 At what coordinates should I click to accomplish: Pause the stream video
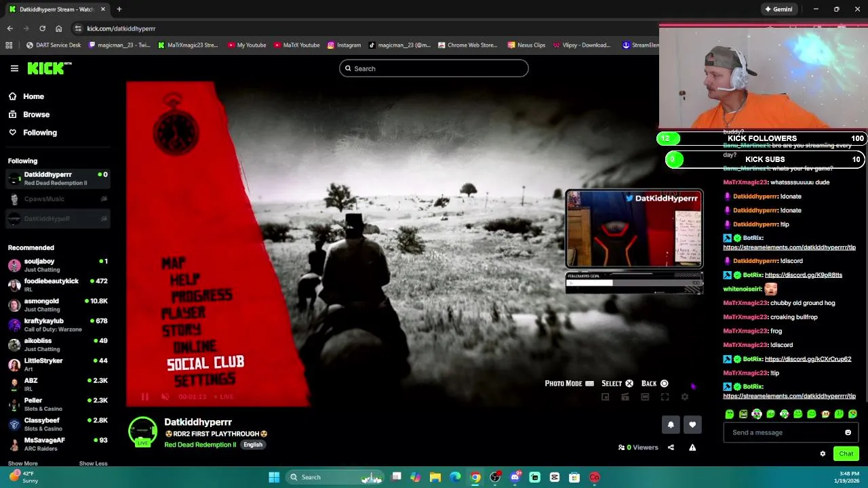click(x=144, y=396)
